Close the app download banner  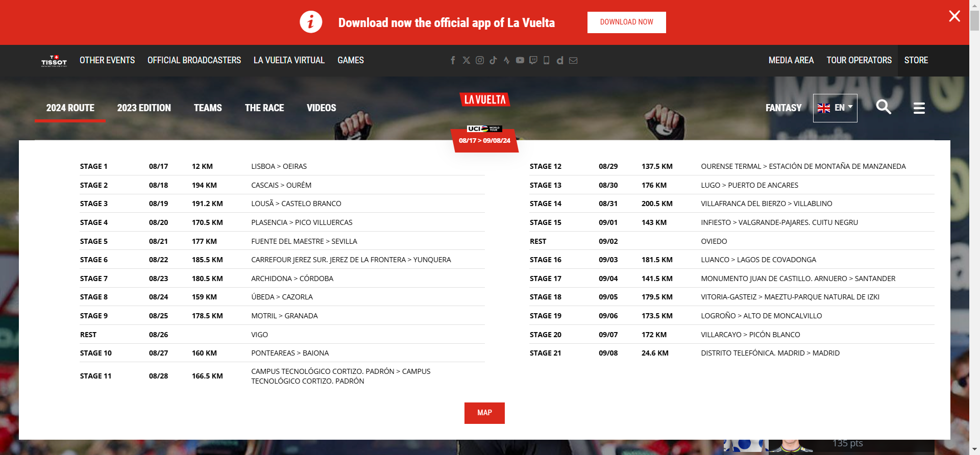(x=954, y=16)
